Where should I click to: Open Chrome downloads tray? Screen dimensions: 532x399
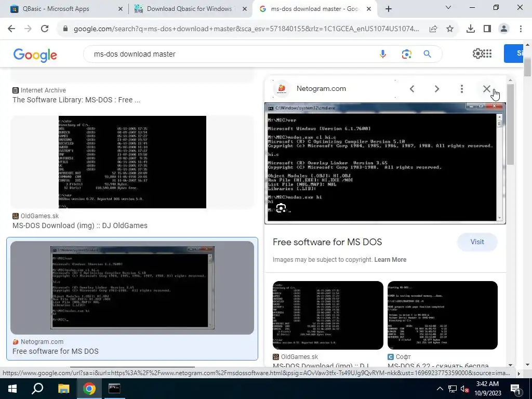pos(471,29)
